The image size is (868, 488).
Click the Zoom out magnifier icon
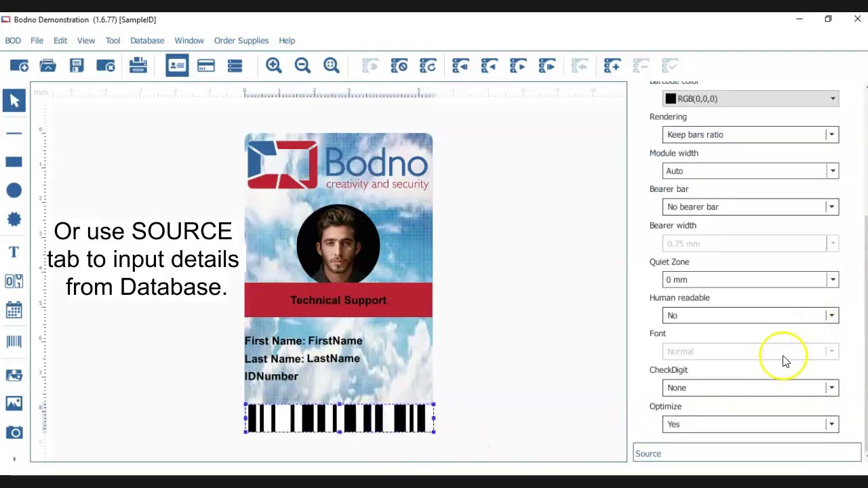[302, 66]
